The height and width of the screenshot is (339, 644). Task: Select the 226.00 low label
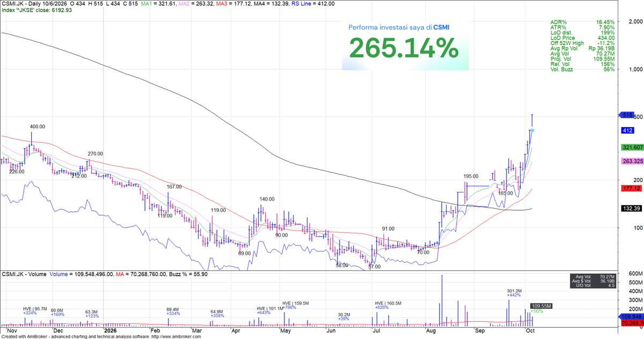17,172
